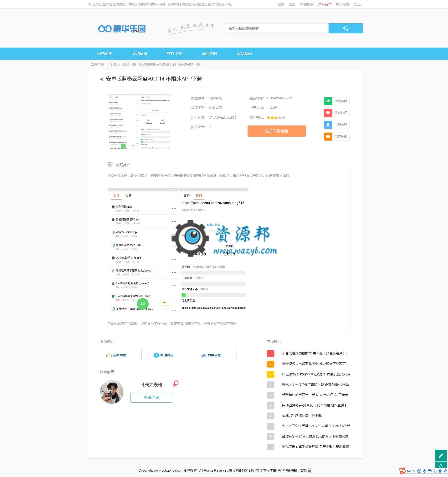Click the 蜀ICP备14019101号-1 footer link

point(245,470)
